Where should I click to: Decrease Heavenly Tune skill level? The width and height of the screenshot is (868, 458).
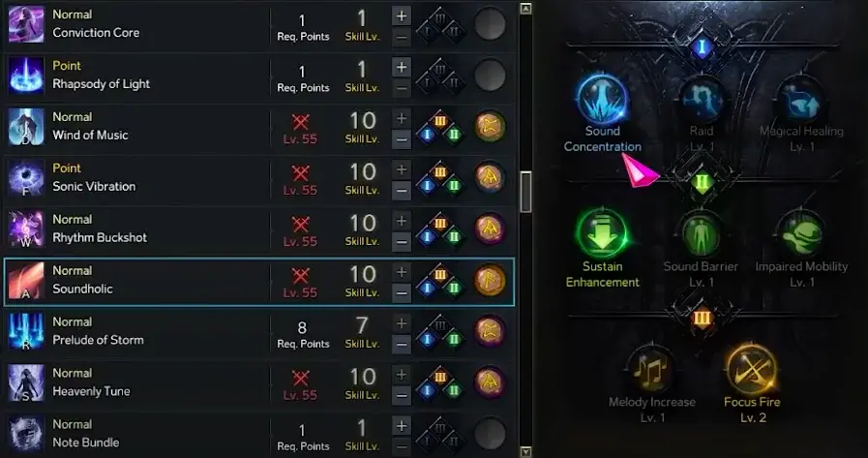tap(402, 395)
